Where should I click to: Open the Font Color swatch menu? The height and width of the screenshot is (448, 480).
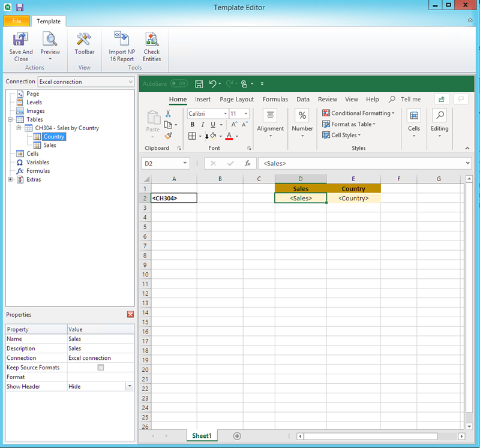click(237, 136)
